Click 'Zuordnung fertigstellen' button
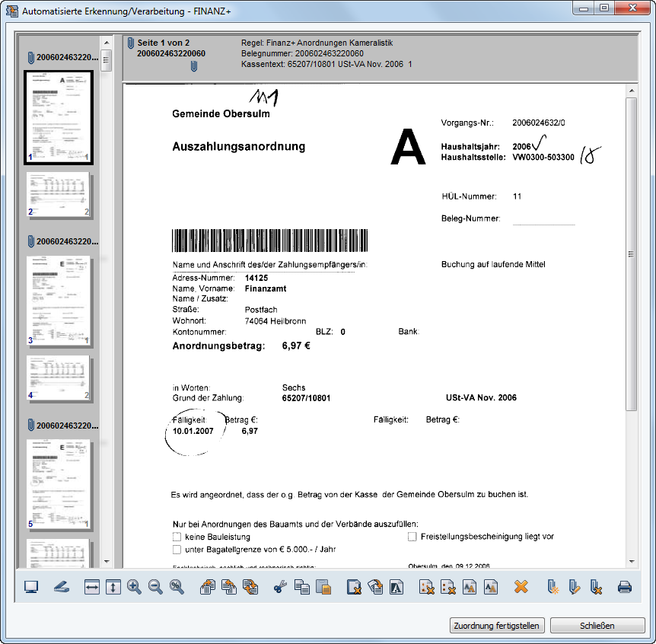 [x=496, y=626]
